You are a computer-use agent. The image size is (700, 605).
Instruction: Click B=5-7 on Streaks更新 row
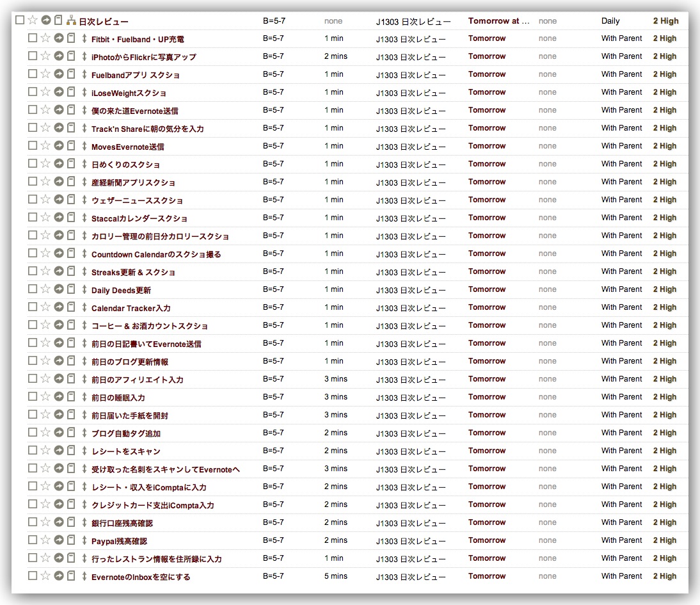[273, 271]
